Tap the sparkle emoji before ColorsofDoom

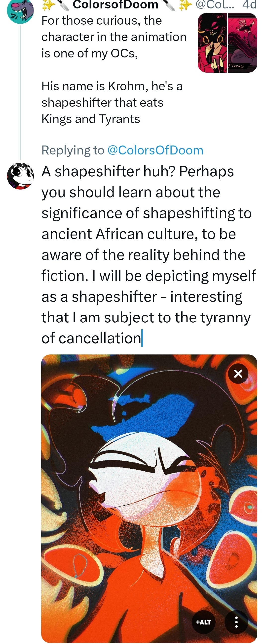[x=47, y=5]
